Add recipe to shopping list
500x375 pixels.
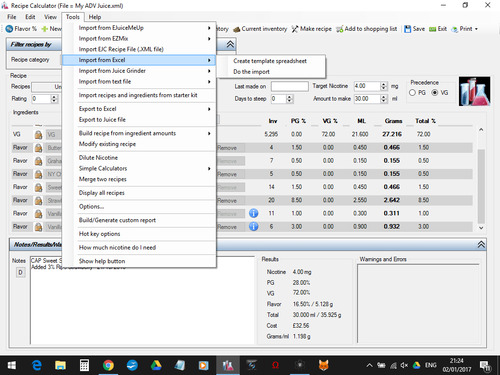pos(366,29)
